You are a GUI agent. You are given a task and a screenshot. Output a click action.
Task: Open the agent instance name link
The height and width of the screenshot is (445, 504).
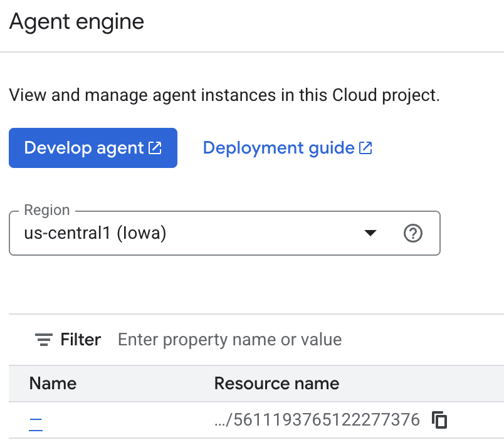pyautogui.click(x=36, y=421)
